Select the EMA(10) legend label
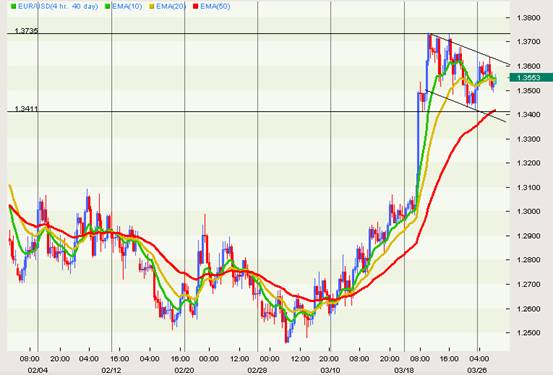 click(127, 6)
